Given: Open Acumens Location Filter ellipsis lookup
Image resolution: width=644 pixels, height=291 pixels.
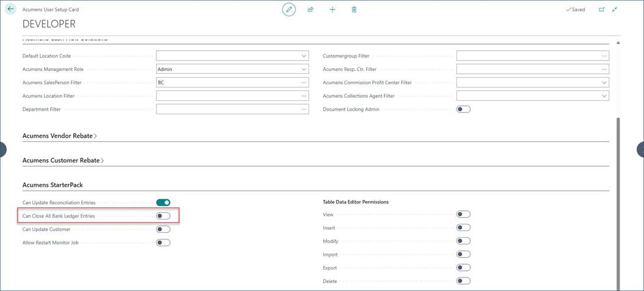Looking at the screenshot, I should point(304,96).
